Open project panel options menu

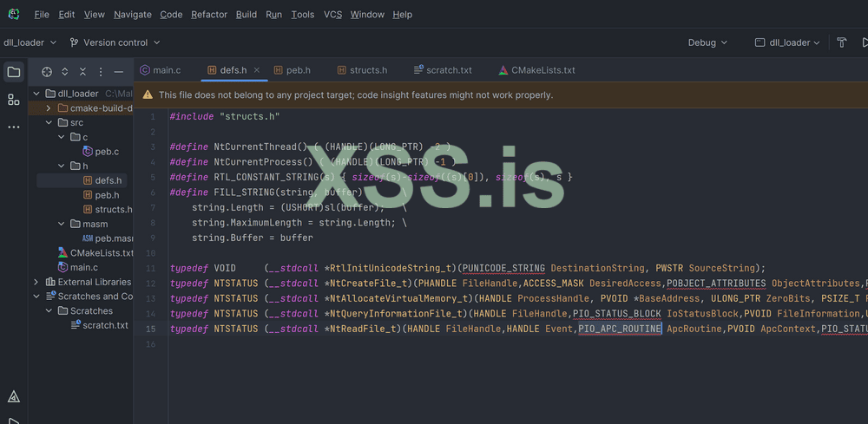point(100,72)
